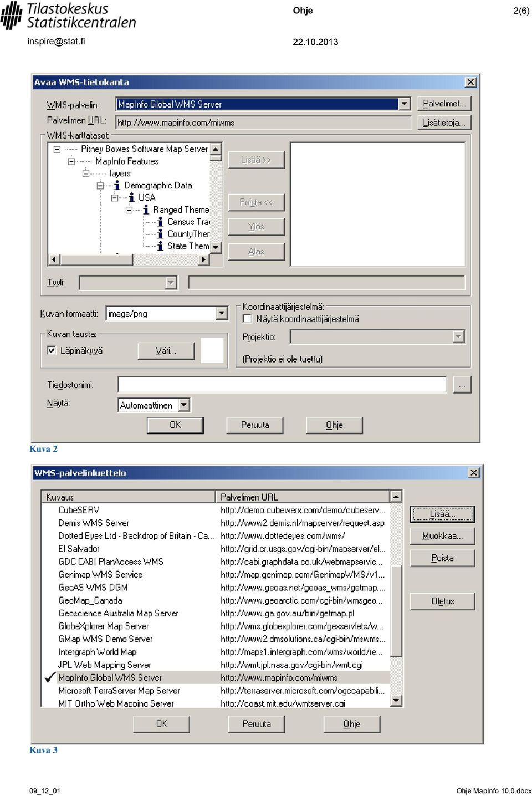Select CubeSERV server row
The image size is (532, 796).
[216, 510]
